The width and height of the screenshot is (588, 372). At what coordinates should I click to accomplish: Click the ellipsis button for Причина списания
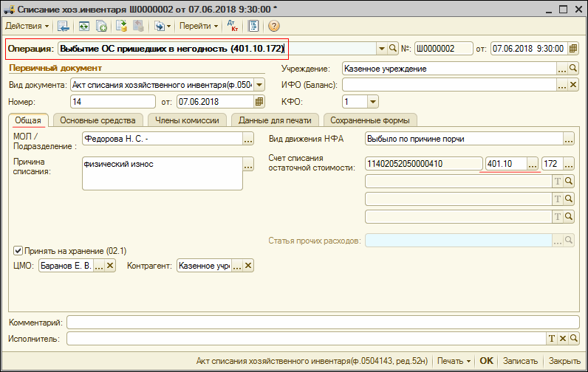coord(248,164)
